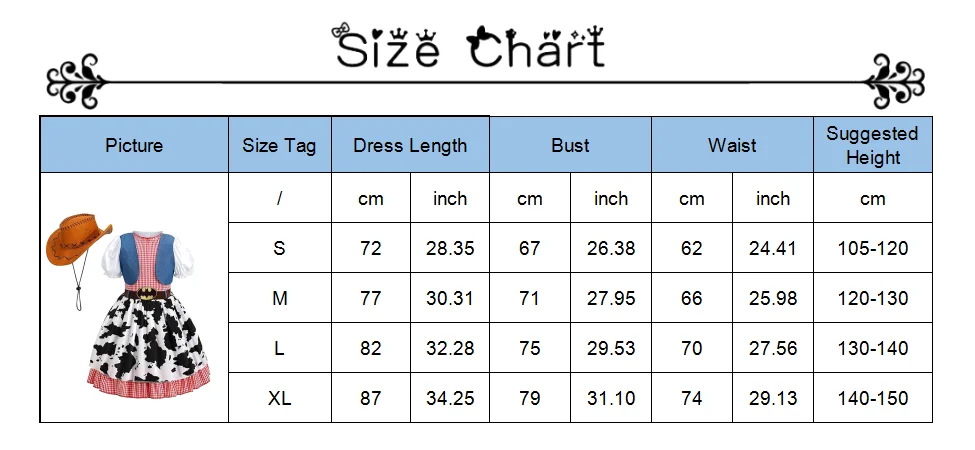Screen dimensions: 975x450
Task: Select the size L cell
Action: click(279, 348)
